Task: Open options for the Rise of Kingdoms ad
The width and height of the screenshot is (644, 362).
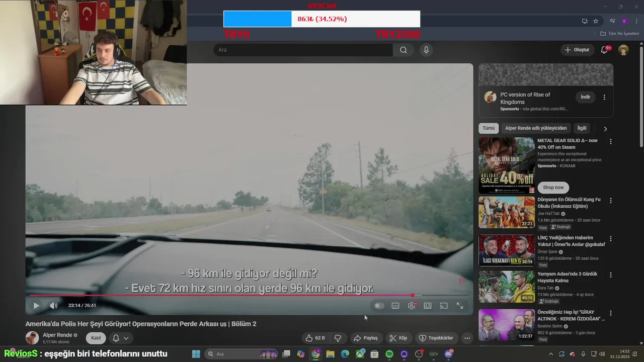Action: click(604, 97)
